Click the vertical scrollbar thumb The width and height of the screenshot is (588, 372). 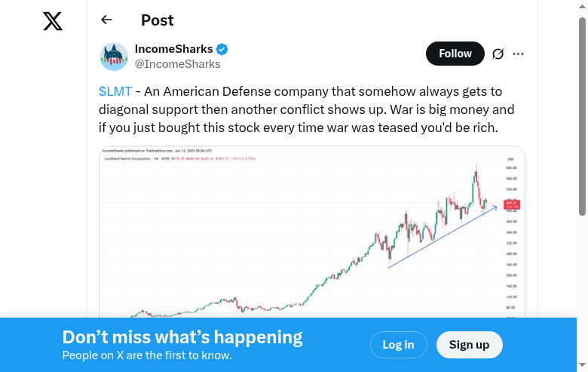tap(582, 113)
